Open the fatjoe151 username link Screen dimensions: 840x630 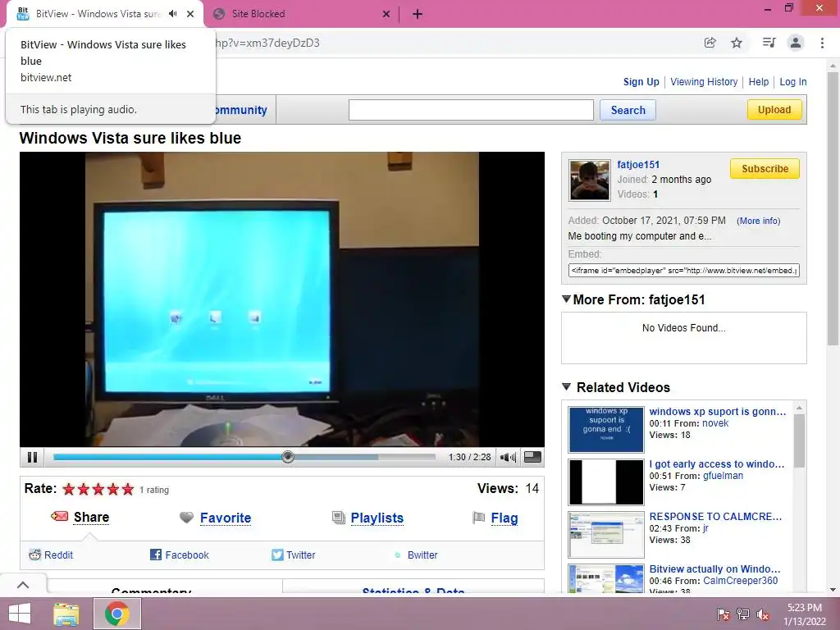click(x=638, y=164)
